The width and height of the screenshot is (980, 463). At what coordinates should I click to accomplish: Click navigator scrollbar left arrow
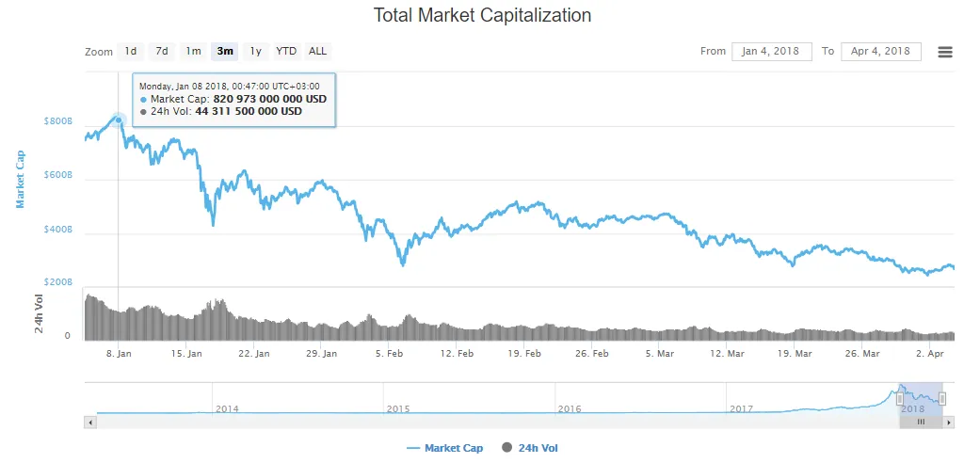coord(90,423)
